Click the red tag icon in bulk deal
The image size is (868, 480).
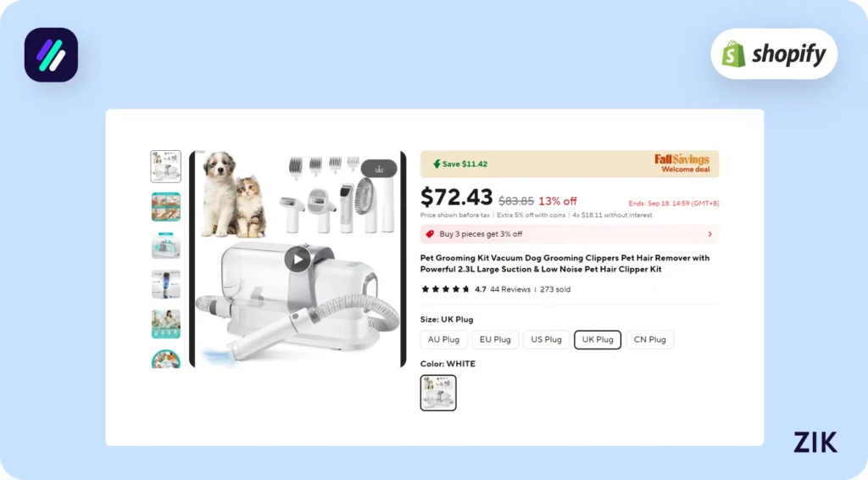coord(431,234)
